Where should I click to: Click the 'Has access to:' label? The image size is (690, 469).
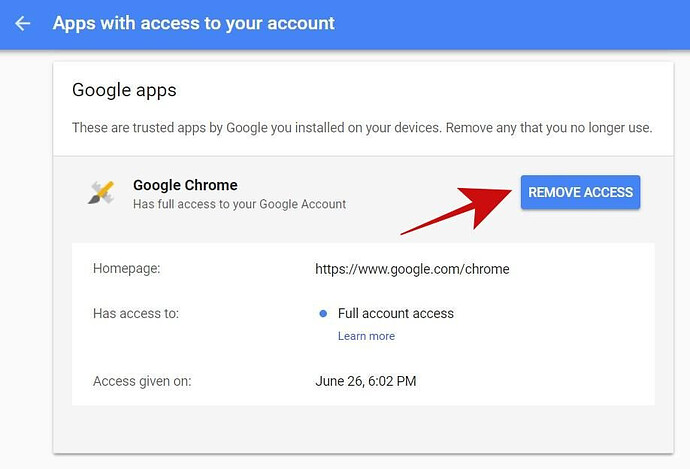(135, 314)
